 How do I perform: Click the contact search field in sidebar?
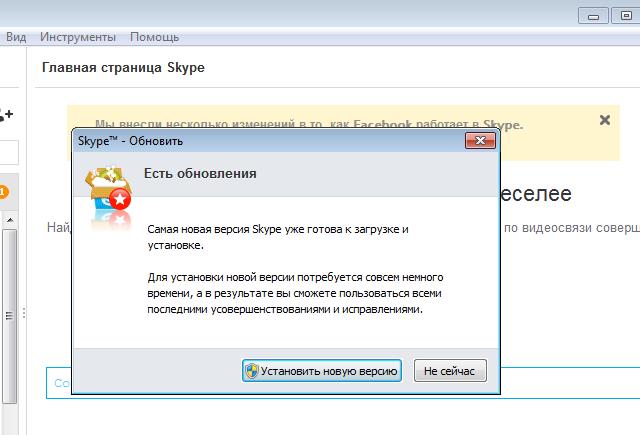[8, 152]
